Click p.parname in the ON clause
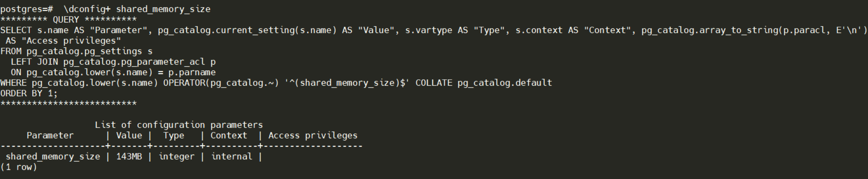Viewport: 868px width, 179px height. 192,72
